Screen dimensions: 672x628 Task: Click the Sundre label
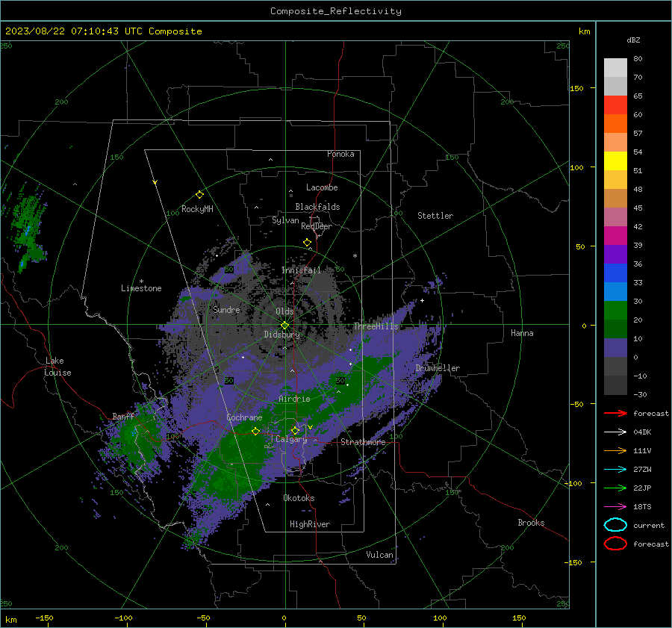(x=226, y=309)
